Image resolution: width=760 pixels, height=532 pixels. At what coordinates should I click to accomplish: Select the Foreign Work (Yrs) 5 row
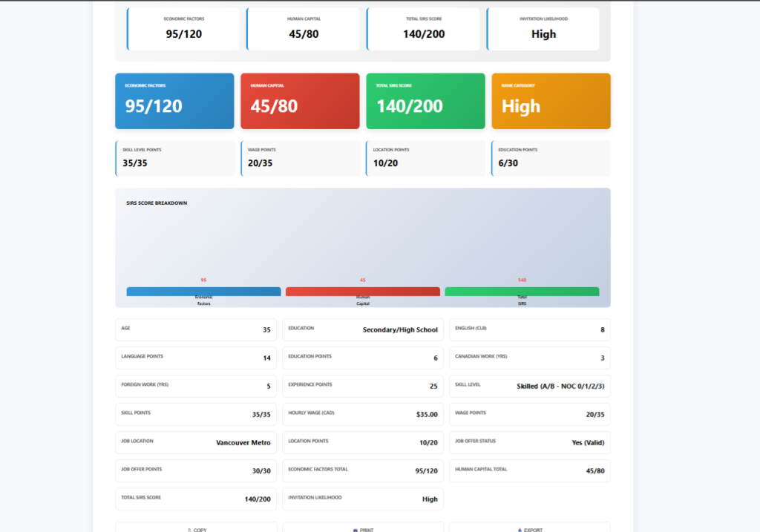click(x=196, y=386)
